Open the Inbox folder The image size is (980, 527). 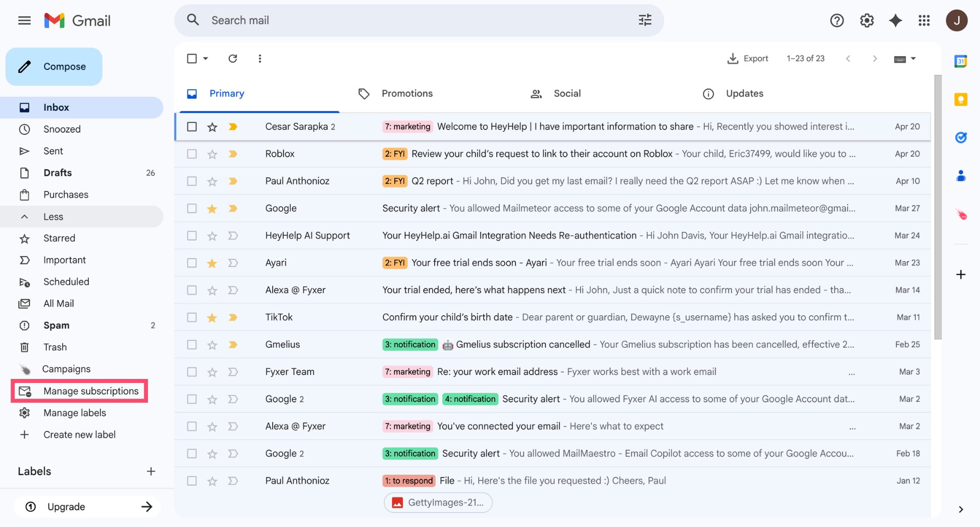tap(81, 108)
